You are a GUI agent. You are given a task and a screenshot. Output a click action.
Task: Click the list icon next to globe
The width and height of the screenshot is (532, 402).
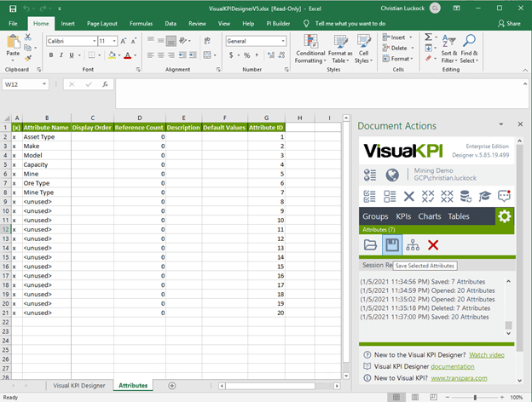click(x=369, y=175)
